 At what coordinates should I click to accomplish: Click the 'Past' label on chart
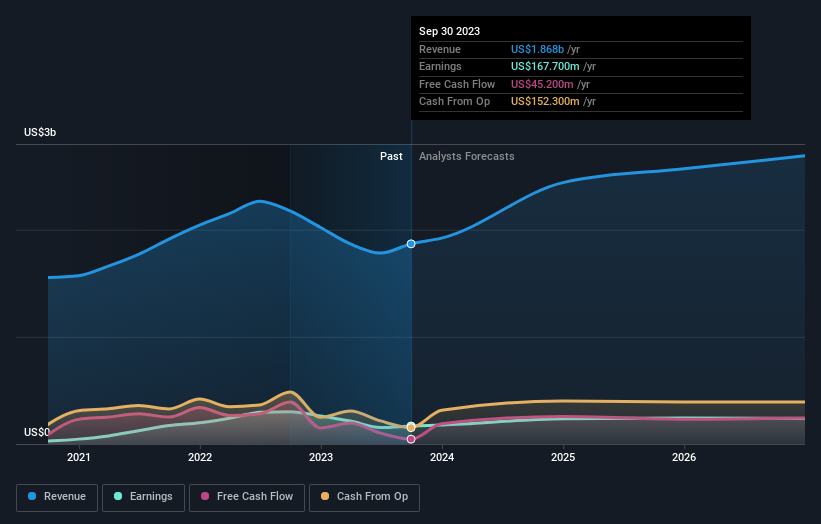391,157
